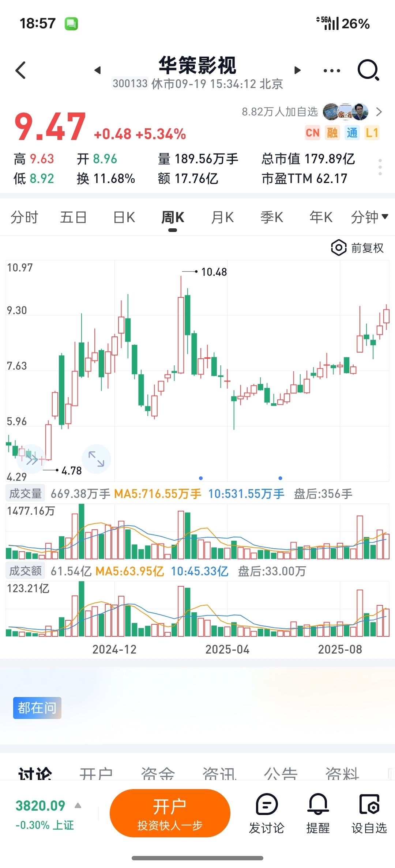The height and width of the screenshot is (868, 395).
Task: Tap the 总市值 179.89亿 value
Action: click(x=308, y=159)
